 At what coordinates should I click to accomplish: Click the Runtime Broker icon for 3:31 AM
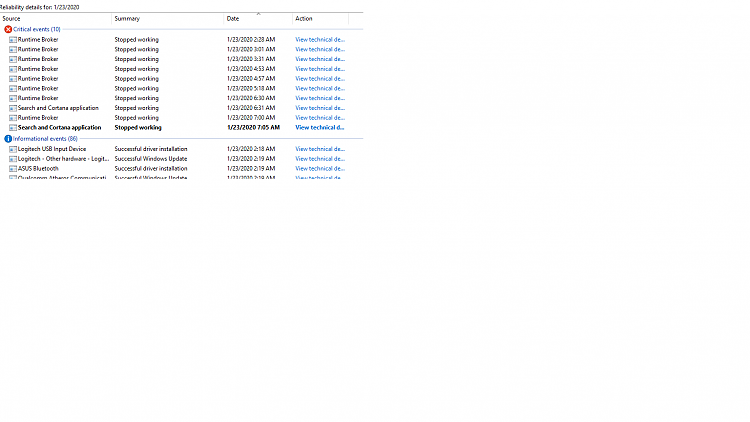click(13, 59)
